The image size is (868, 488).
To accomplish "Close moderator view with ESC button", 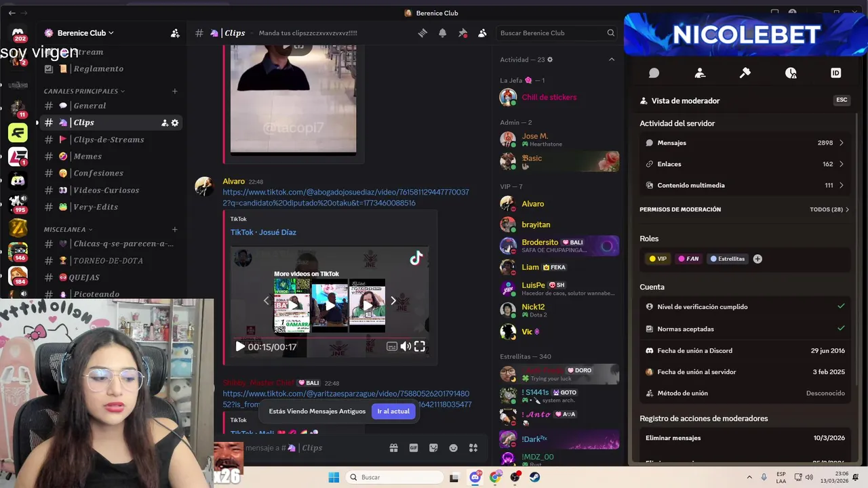I will [x=842, y=100].
